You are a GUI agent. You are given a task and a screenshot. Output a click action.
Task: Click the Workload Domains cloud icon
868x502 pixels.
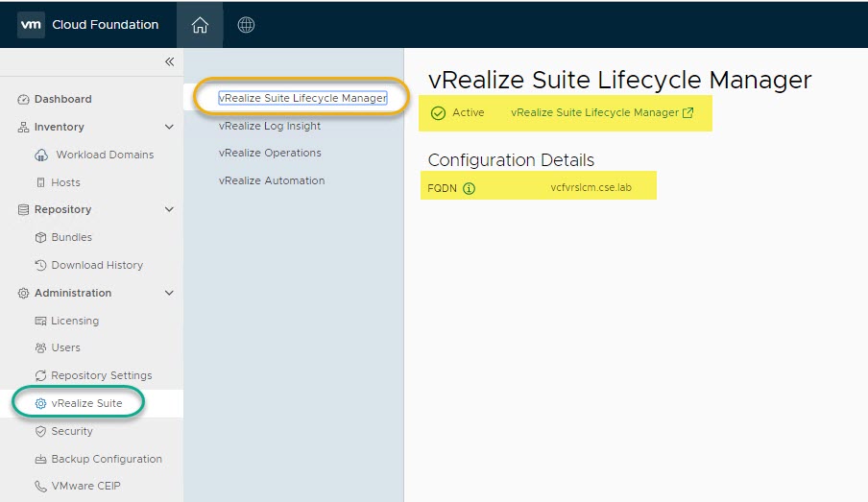(41, 155)
